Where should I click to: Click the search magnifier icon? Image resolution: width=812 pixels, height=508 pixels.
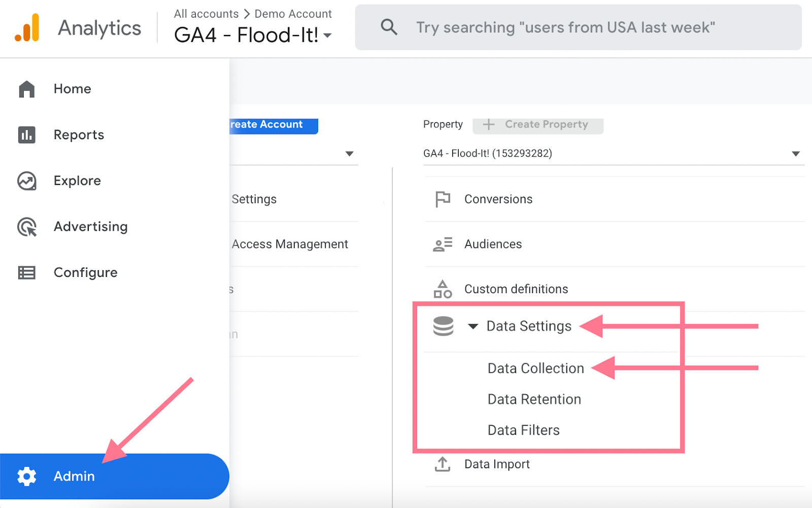pos(389,27)
